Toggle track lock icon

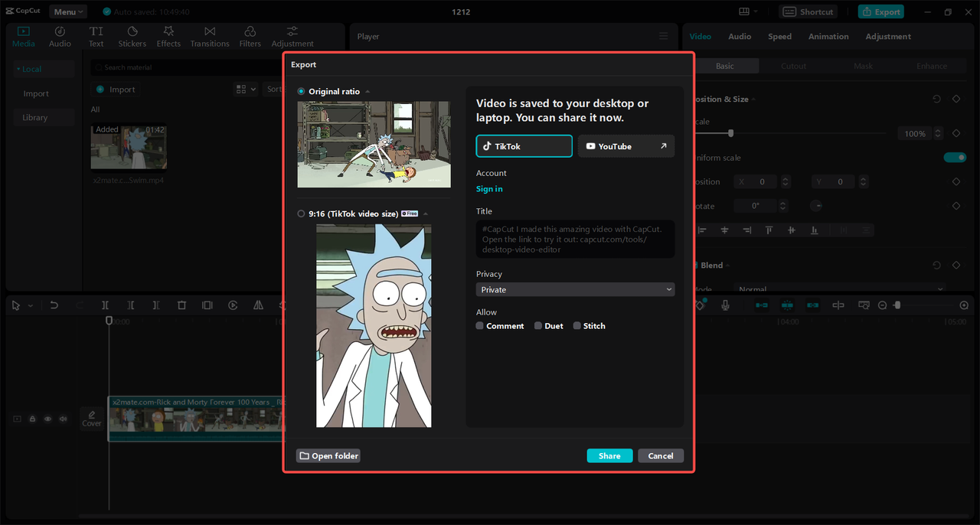33,419
